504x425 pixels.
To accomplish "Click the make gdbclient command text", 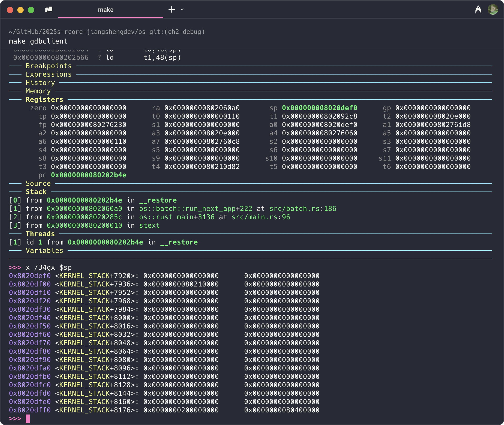I will pos(38,41).
